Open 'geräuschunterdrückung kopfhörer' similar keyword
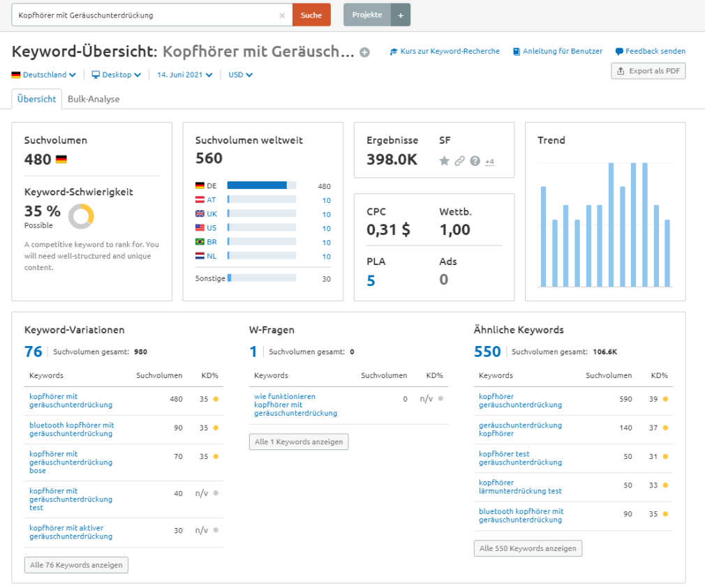 520,430
